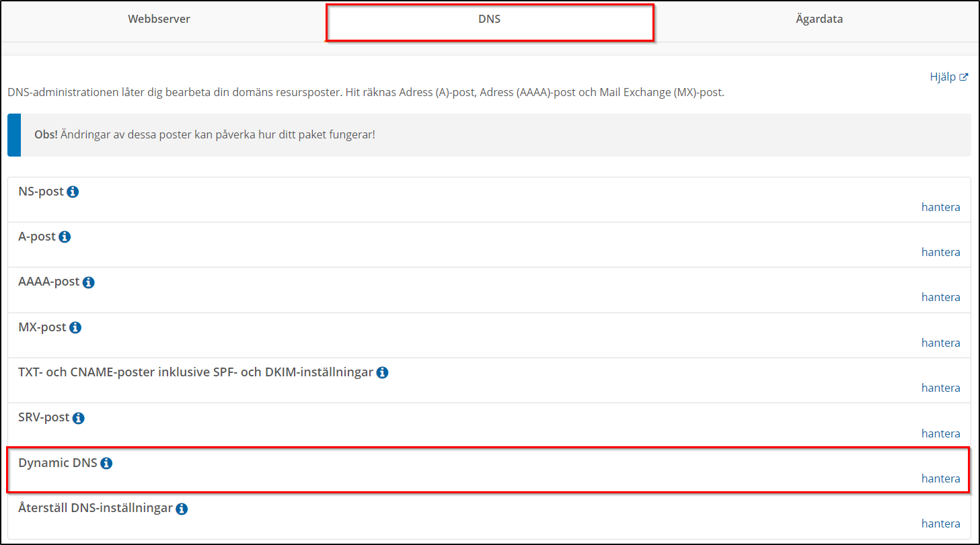Select the DNS tab

click(x=490, y=19)
